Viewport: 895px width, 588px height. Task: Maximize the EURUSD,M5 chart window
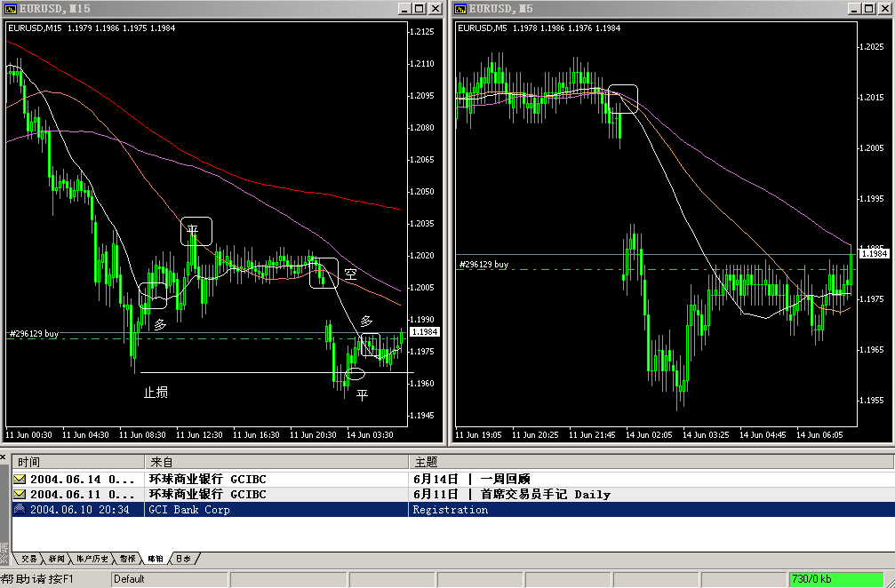868,9
